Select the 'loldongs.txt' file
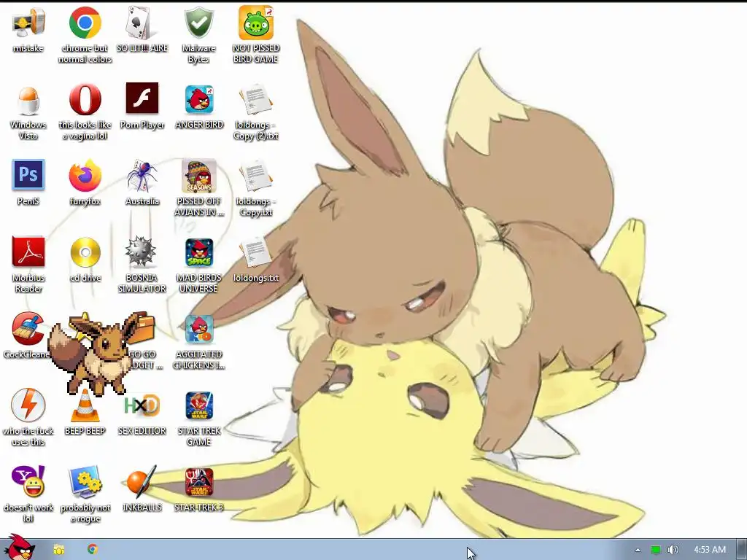 [256, 253]
